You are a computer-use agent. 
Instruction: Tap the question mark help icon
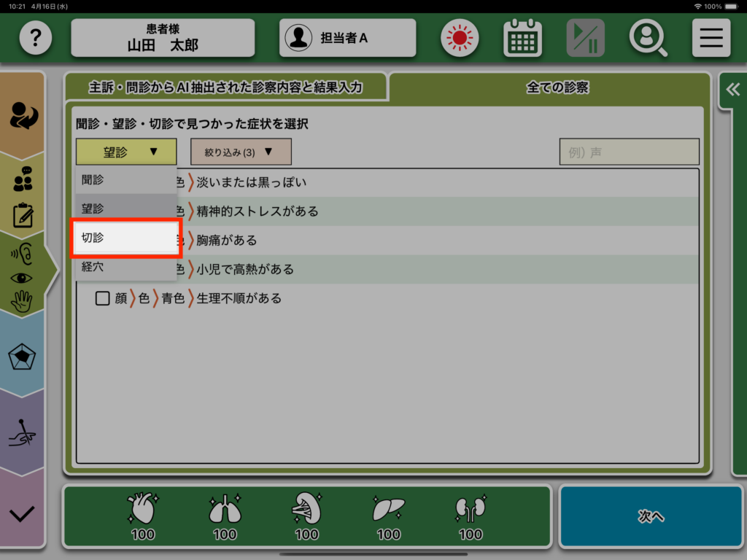[36, 38]
